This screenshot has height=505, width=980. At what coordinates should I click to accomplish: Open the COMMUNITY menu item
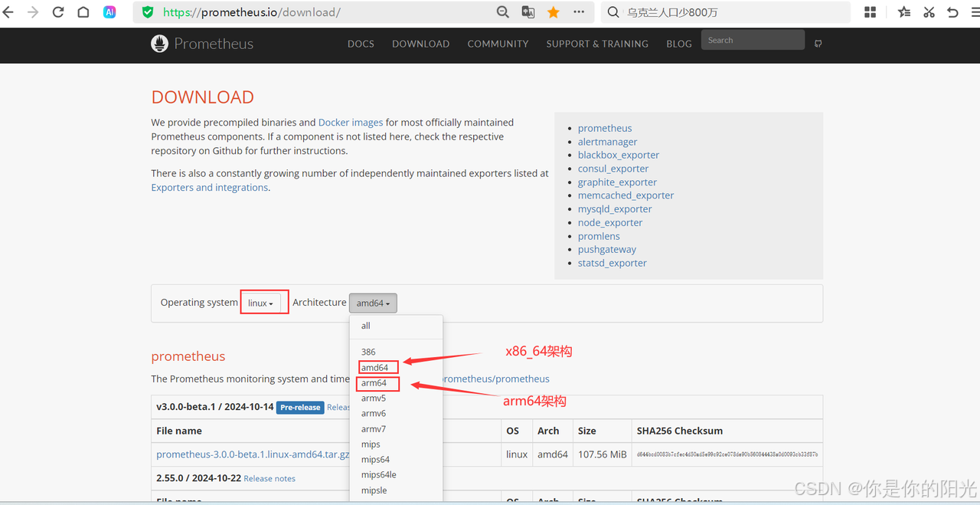pyautogui.click(x=498, y=44)
